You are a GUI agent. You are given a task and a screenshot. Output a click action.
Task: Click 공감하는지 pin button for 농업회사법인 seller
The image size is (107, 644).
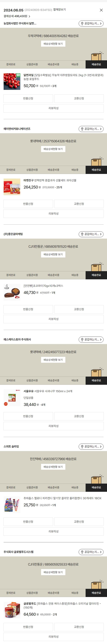pyautogui.click(x=91, y=23)
